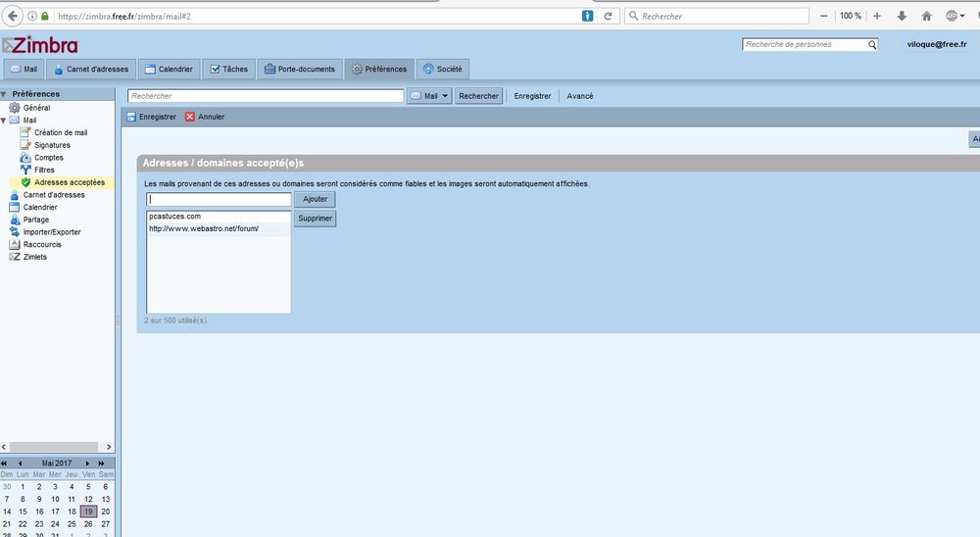This screenshot has height=537, width=980.
Task: Go back with browser back arrow
Action: (13, 16)
